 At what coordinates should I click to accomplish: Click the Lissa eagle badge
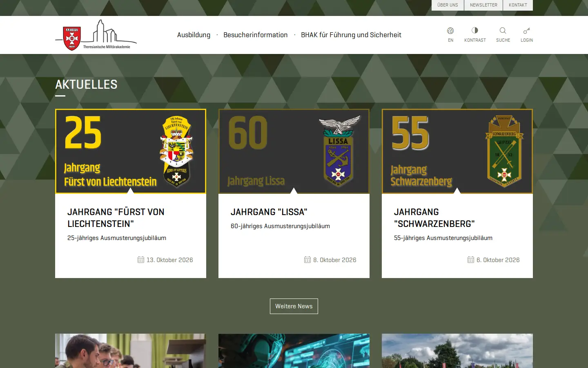pos(339,150)
